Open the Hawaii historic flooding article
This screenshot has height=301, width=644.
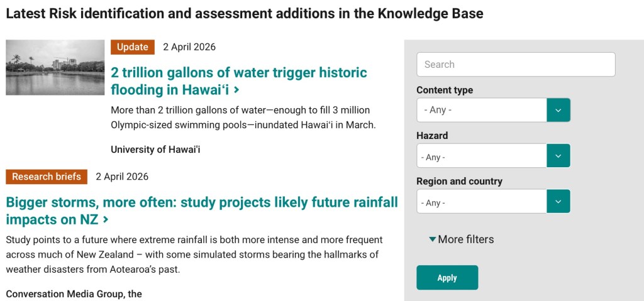[x=238, y=80]
